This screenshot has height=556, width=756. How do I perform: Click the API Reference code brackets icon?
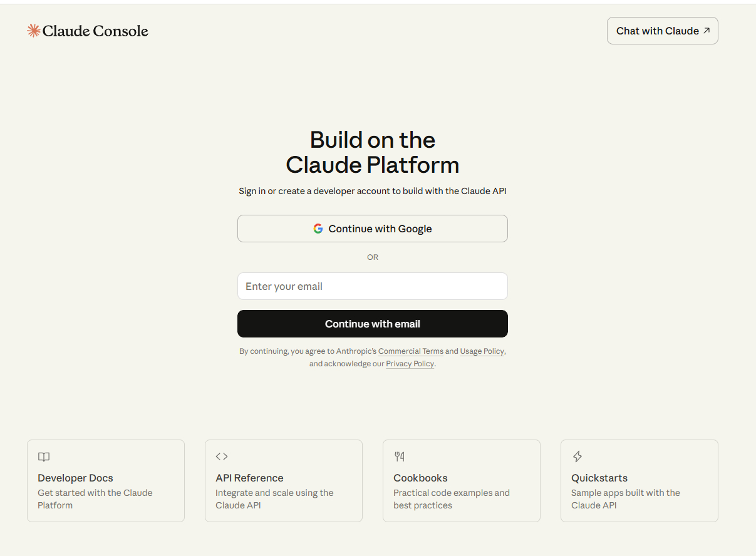[x=222, y=456]
